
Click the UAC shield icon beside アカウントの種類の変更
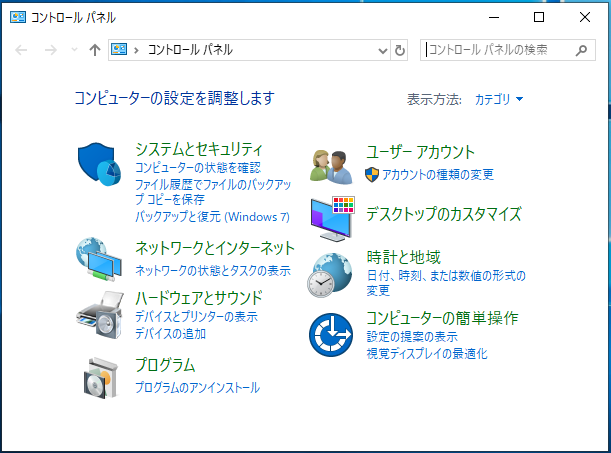pyautogui.click(x=372, y=175)
